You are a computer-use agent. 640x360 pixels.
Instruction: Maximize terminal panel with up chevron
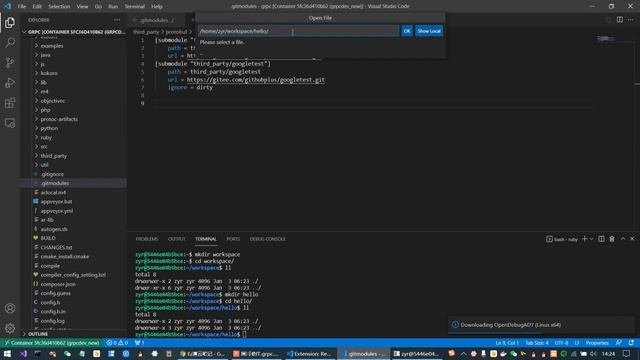click(622, 239)
